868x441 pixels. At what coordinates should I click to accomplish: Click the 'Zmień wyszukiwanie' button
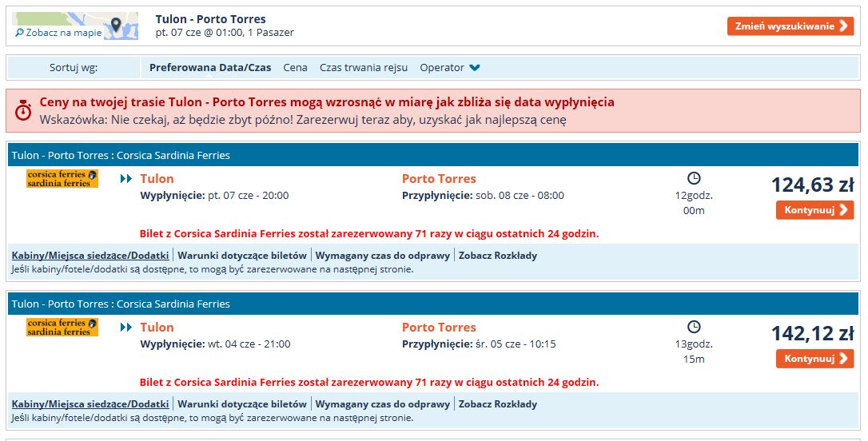(790, 26)
